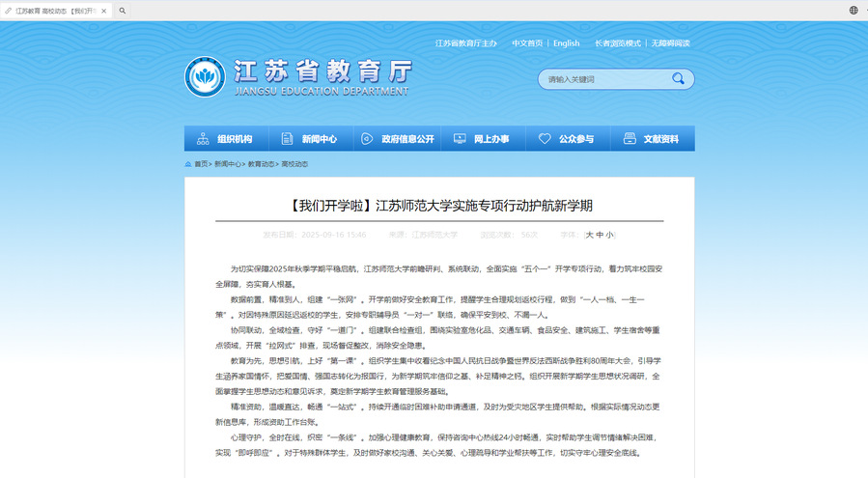This screenshot has height=478, width=868.
Task: Set font size to 中 (medium)
Action: pyautogui.click(x=600, y=235)
